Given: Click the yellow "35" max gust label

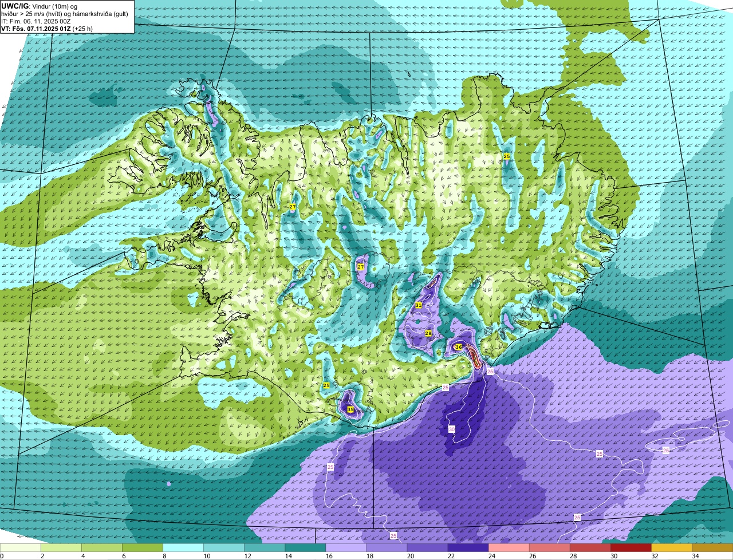Looking at the screenshot, I should pyautogui.click(x=350, y=409).
